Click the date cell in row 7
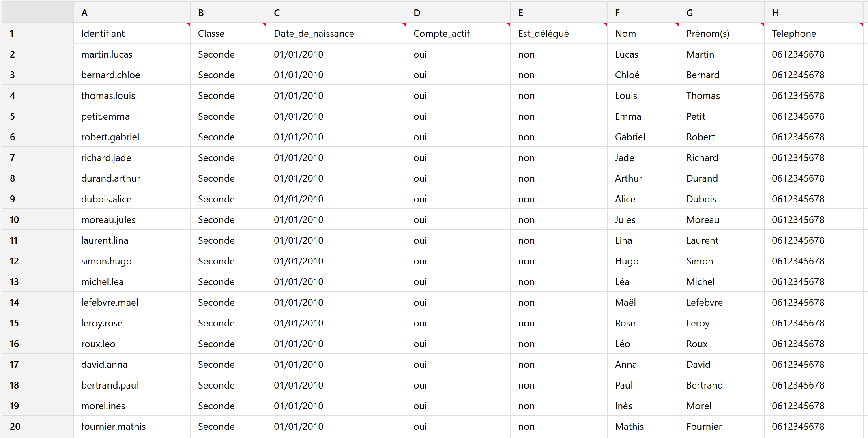 coord(336,157)
